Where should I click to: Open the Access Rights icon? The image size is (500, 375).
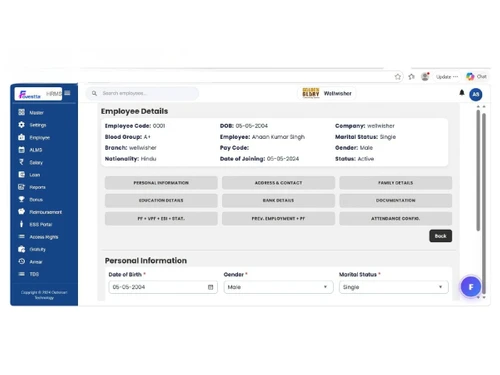click(21, 237)
